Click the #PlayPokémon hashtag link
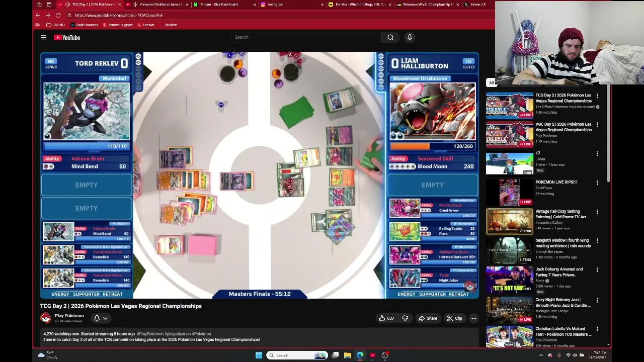644x362 pixels. coord(150,334)
